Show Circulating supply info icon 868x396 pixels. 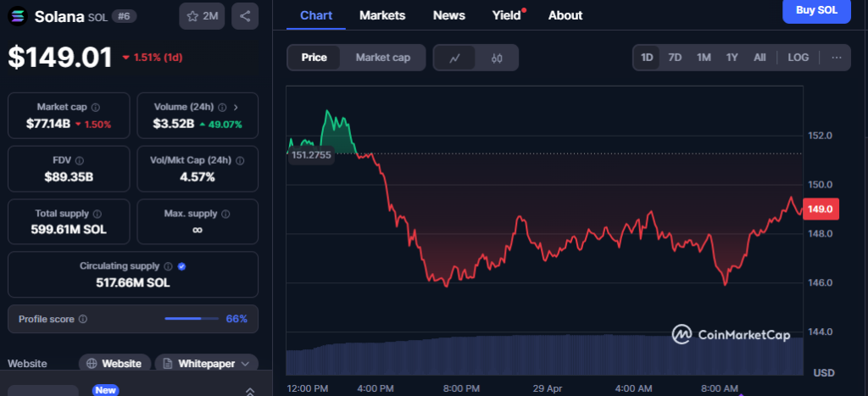coord(169,266)
